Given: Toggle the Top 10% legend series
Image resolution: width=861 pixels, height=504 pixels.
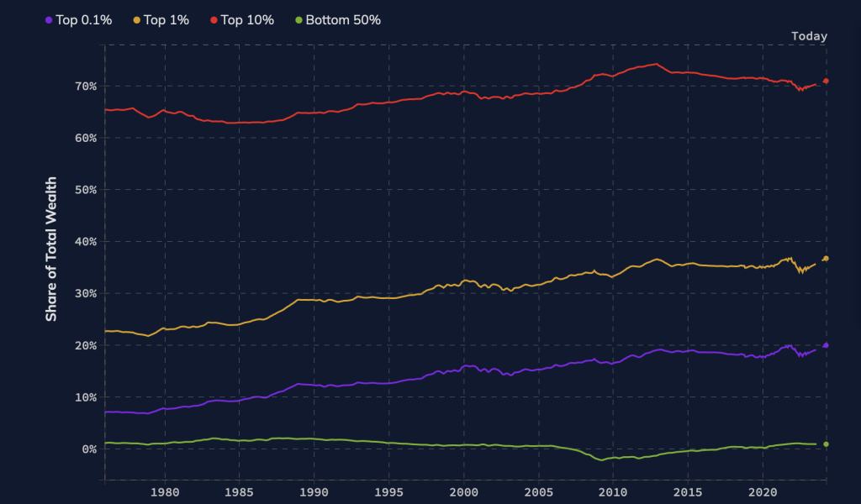Looking at the screenshot, I should tap(242, 20).
